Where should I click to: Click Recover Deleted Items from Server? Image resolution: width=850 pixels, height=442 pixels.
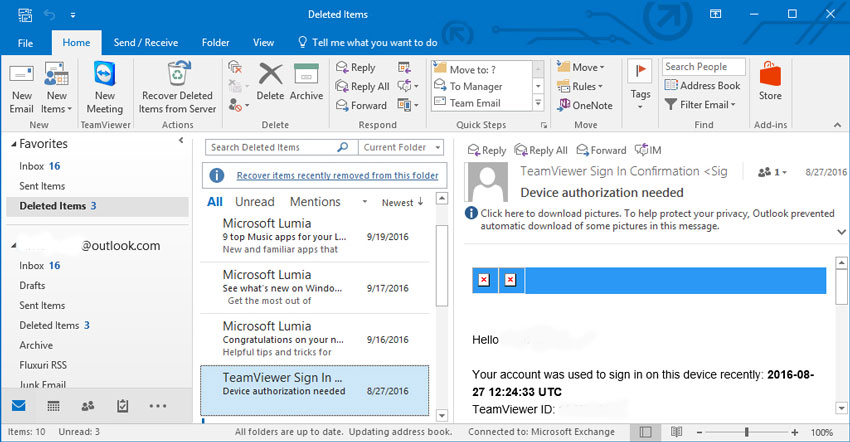pos(177,89)
